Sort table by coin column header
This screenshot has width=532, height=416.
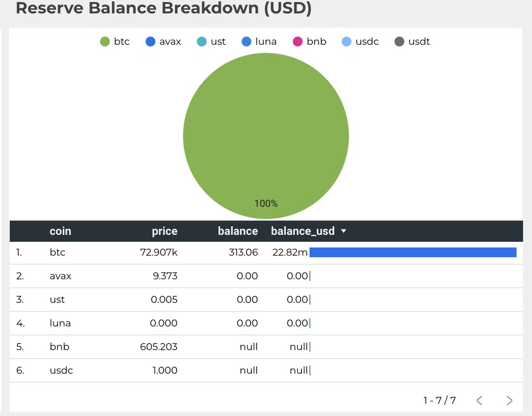point(60,231)
